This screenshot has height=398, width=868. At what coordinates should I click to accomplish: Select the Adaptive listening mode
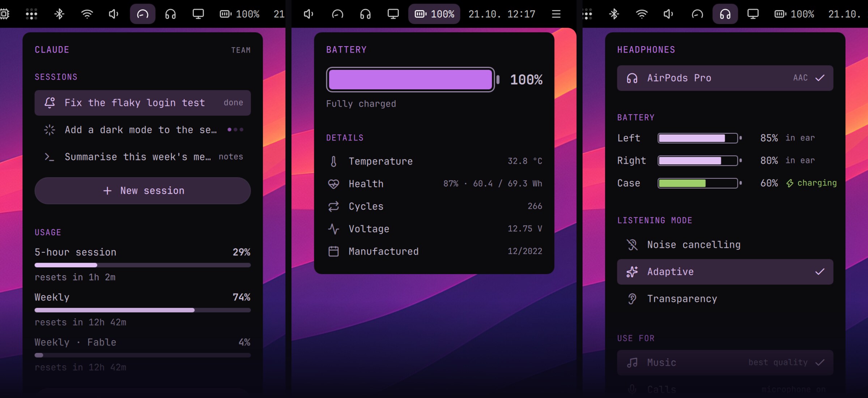[x=725, y=272]
